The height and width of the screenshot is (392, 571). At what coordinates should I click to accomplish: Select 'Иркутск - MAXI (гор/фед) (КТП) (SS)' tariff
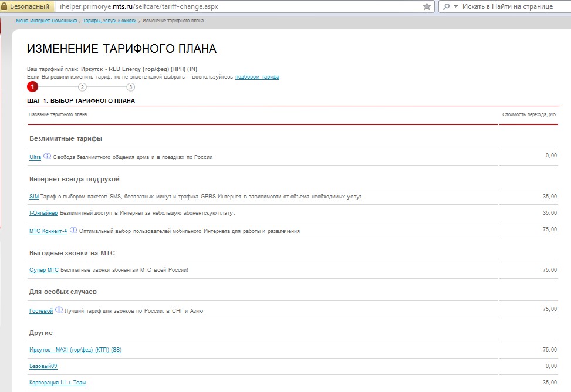(x=75, y=350)
